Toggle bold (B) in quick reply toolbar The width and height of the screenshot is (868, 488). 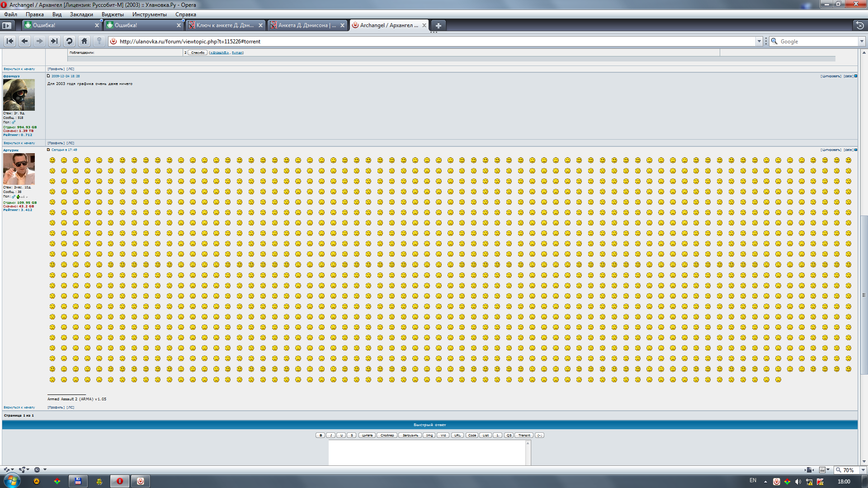[321, 435]
